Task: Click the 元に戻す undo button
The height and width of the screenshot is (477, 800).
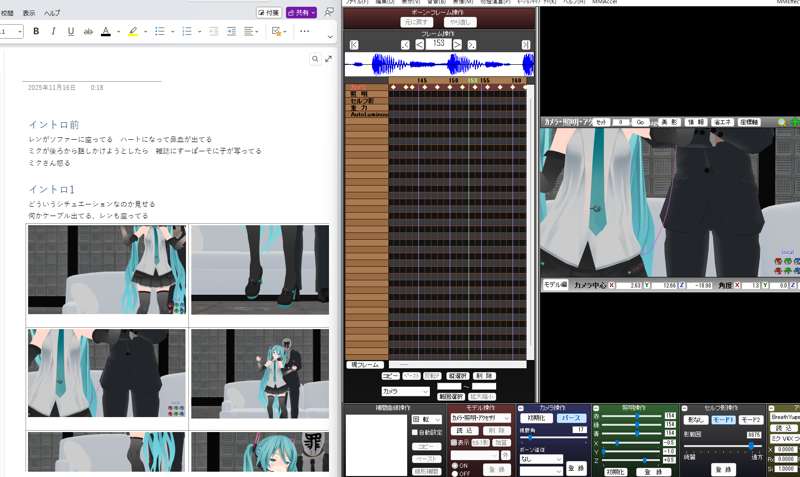Action: point(417,22)
